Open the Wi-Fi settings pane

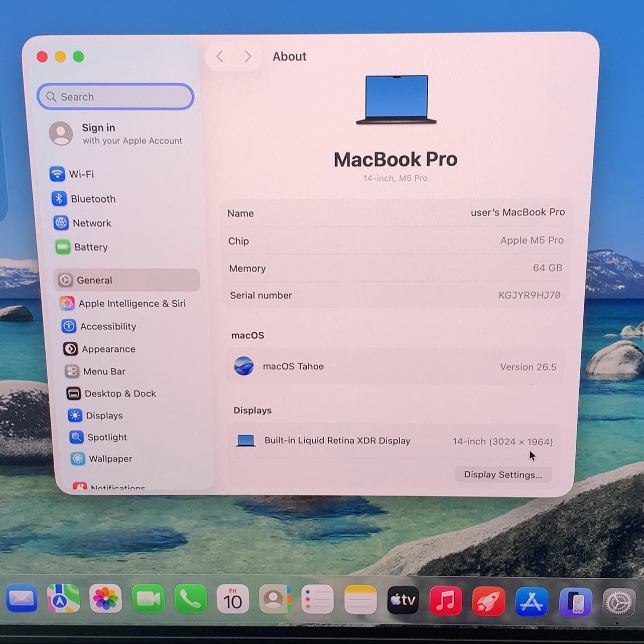click(x=72, y=174)
